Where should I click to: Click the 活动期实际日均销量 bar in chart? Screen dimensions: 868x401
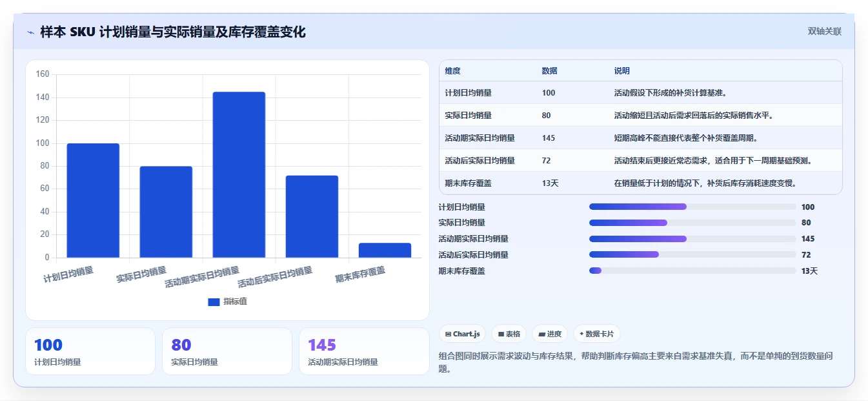[x=239, y=174]
